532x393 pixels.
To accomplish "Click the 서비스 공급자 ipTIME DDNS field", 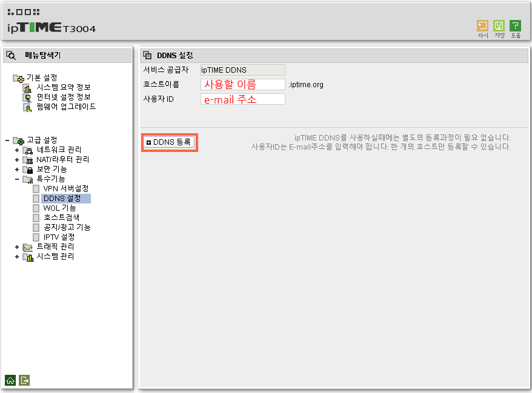I will (243, 70).
